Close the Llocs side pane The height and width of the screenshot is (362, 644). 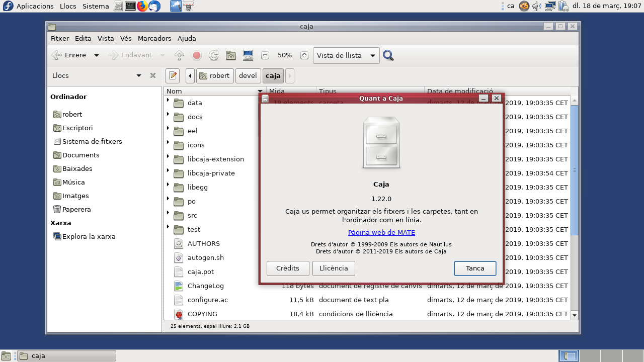[153, 75]
